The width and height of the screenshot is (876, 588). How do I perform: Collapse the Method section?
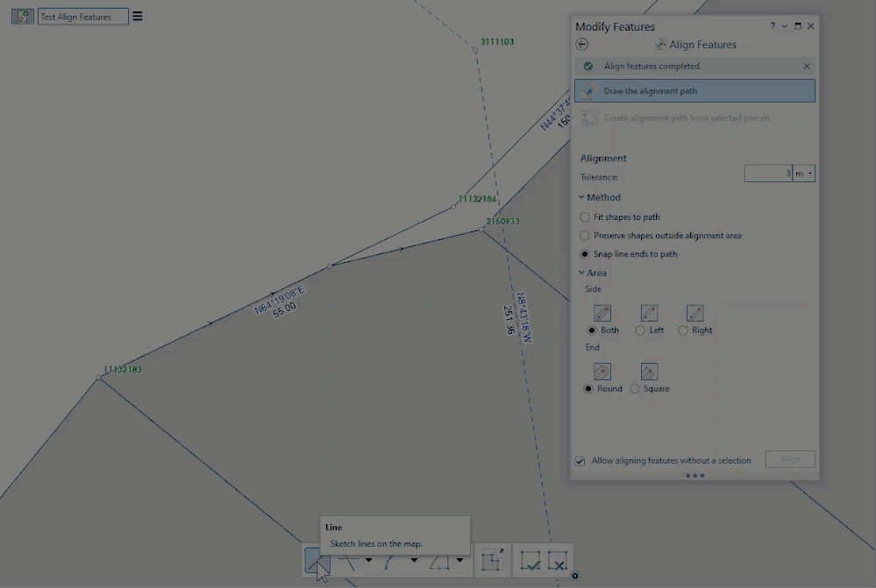[581, 197]
